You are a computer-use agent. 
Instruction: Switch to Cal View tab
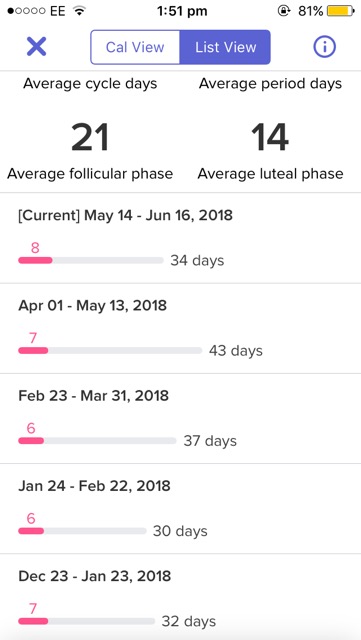click(135, 47)
